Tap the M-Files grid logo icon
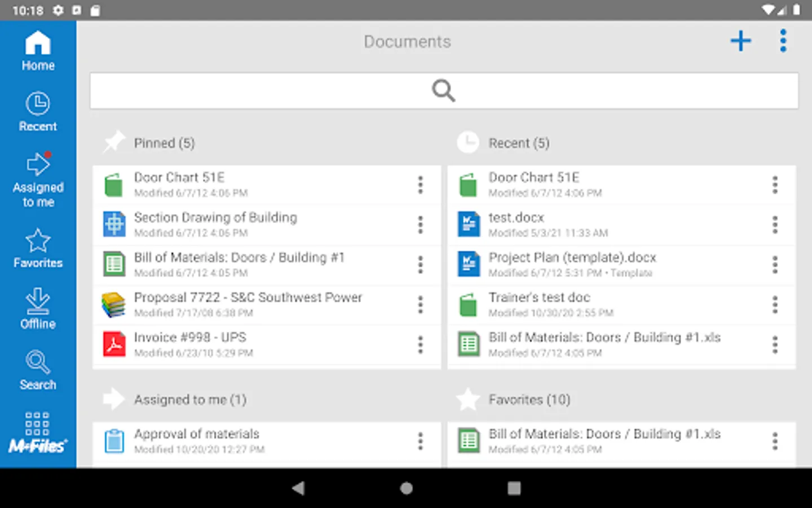 coord(38,433)
